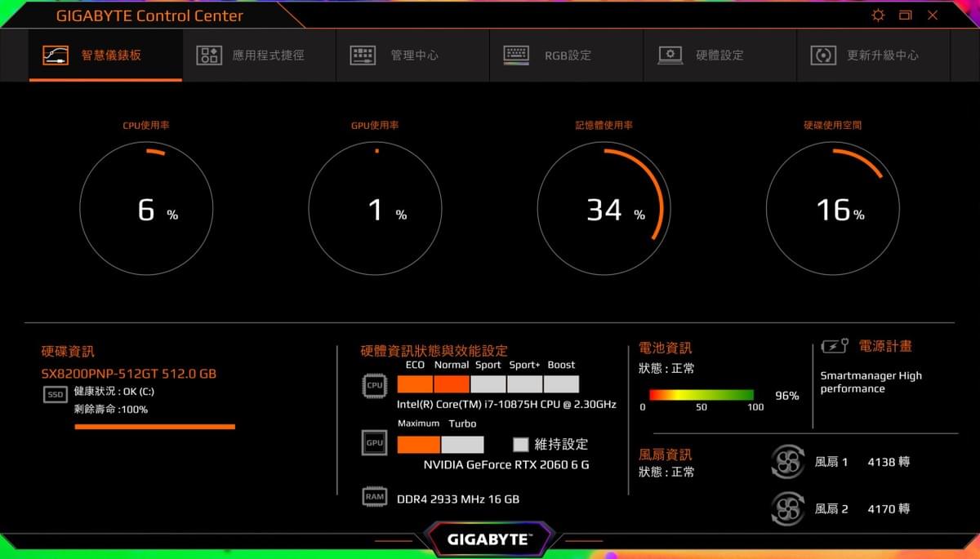
Task: Click the GIGABYTE logo at the bottom
Action: [x=489, y=539]
